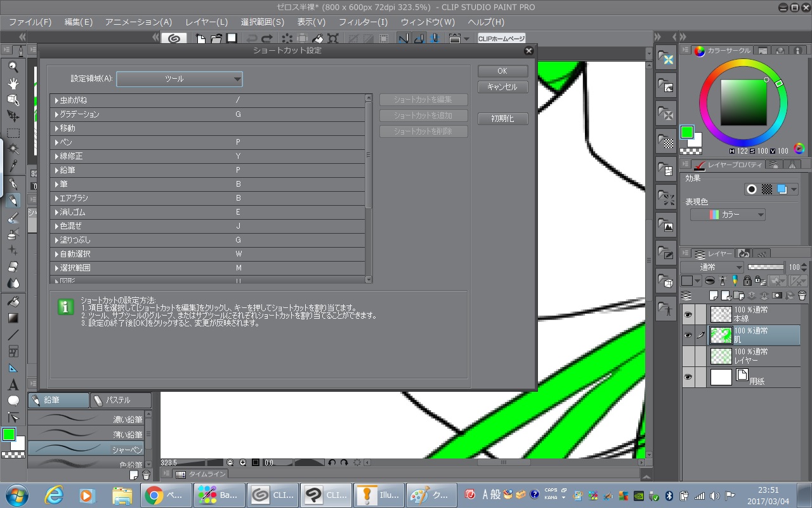This screenshot has width=812, height=508.
Task: Open the 表現色 カラー dropdown
Action: [728, 215]
